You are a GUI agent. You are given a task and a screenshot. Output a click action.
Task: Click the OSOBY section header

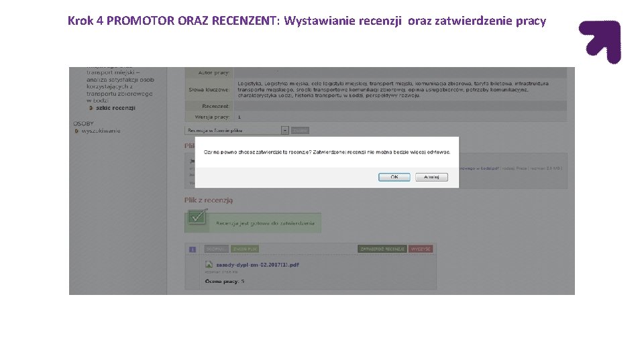tap(83, 123)
